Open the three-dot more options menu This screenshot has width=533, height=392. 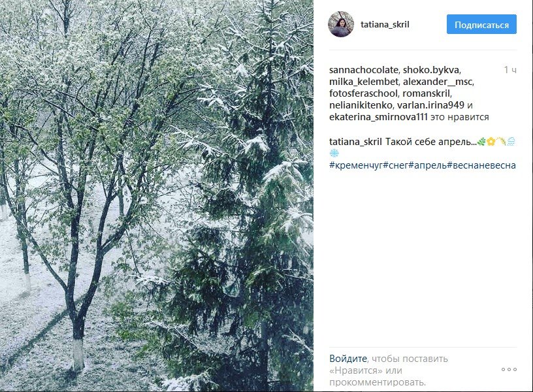(x=509, y=370)
